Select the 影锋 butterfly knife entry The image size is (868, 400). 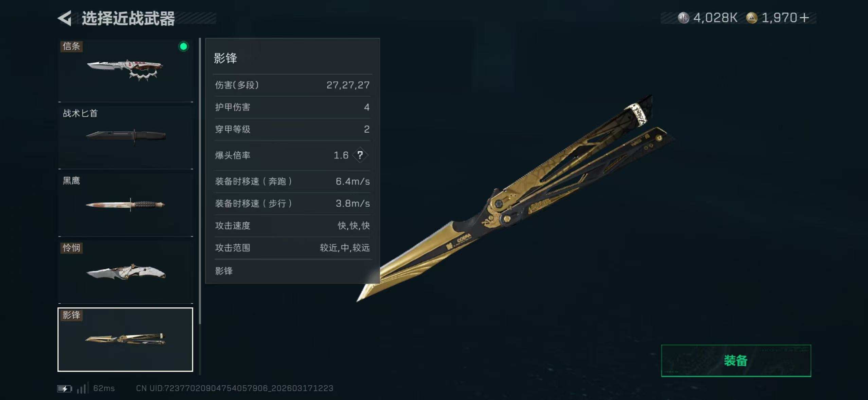(125, 339)
